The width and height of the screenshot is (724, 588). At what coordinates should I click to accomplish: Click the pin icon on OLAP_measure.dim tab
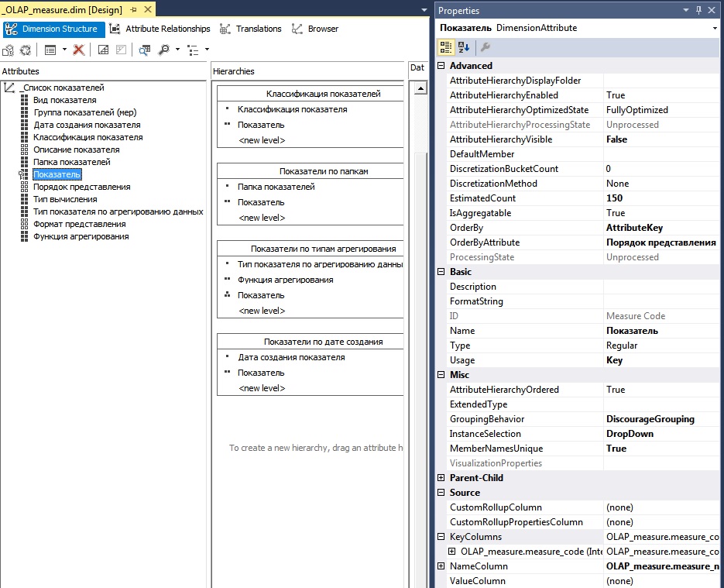click(x=133, y=9)
